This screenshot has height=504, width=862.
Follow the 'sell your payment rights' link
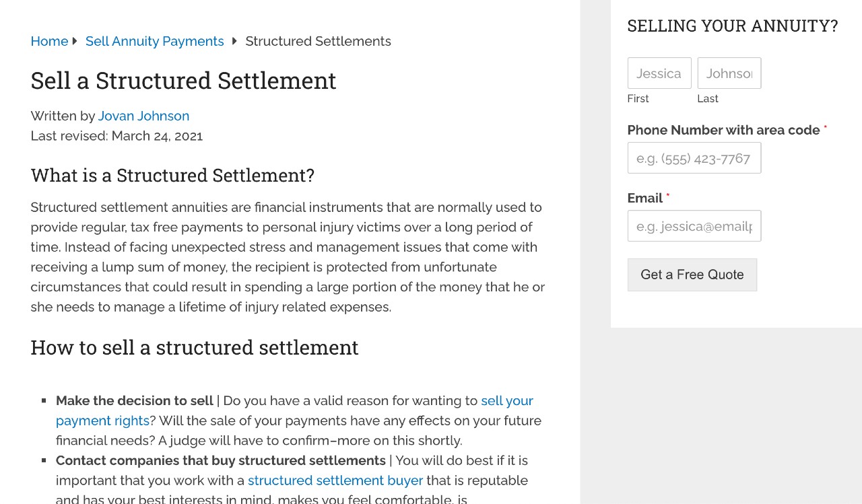(x=506, y=400)
